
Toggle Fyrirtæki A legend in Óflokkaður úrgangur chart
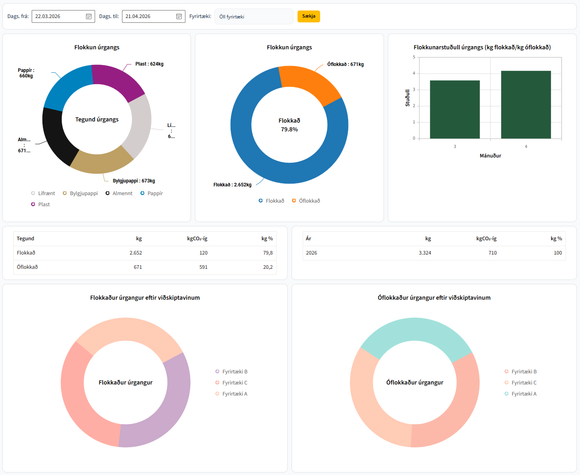point(521,394)
